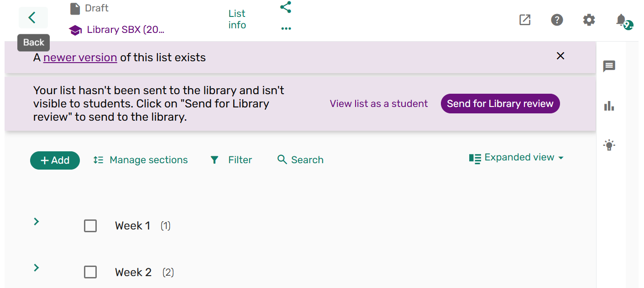The width and height of the screenshot is (644, 288).
Task: Check the Week 2 section checkbox
Action: (90, 272)
